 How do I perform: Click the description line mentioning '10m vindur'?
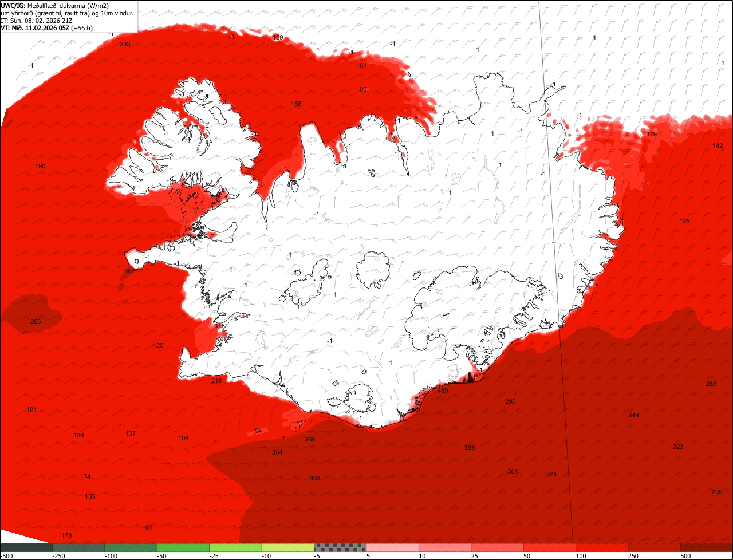(67, 13)
